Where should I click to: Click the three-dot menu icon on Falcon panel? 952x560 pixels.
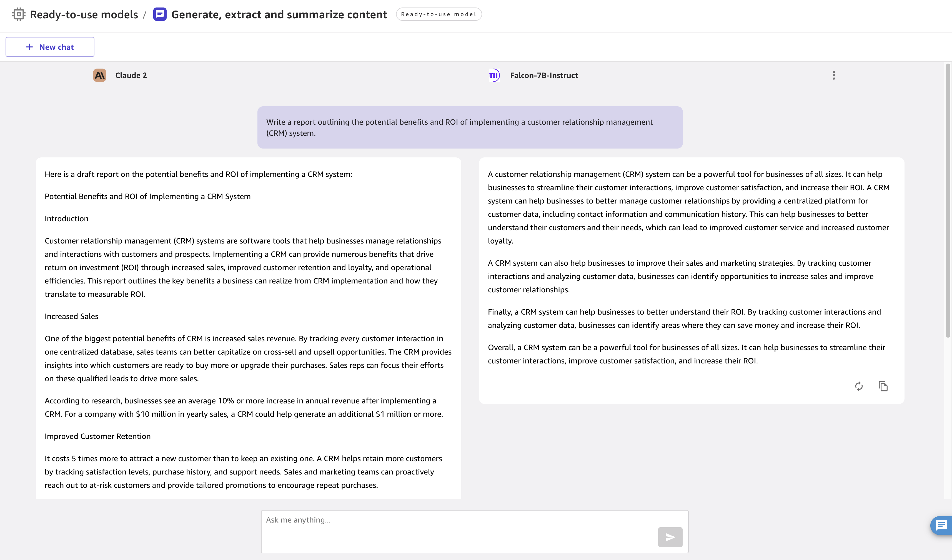pyautogui.click(x=834, y=75)
